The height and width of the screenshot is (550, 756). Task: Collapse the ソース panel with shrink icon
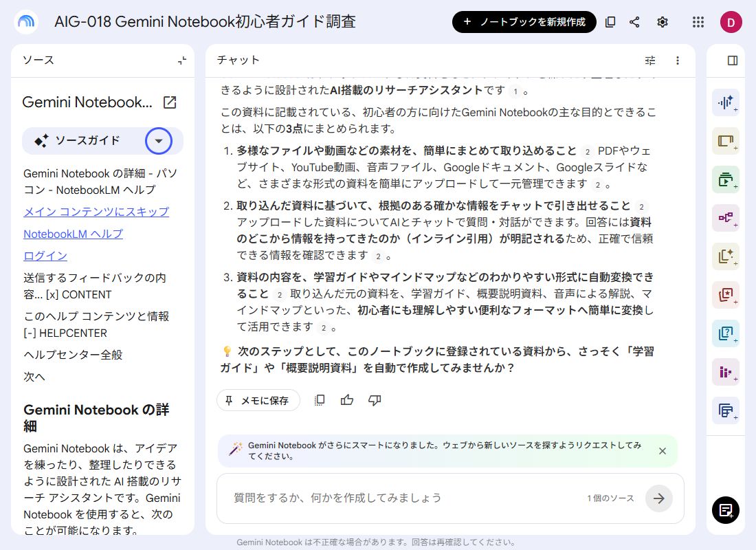click(x=181, y=60)
